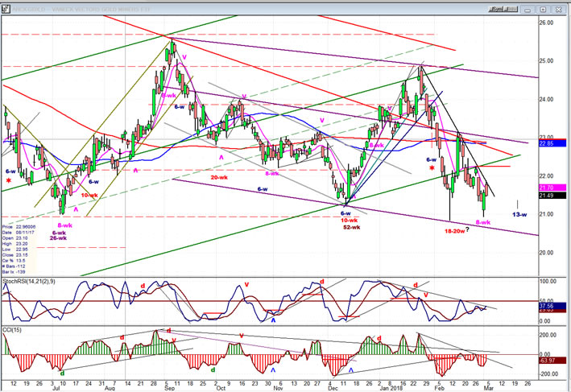Click the Oct month label on time axis

[221, 388]
